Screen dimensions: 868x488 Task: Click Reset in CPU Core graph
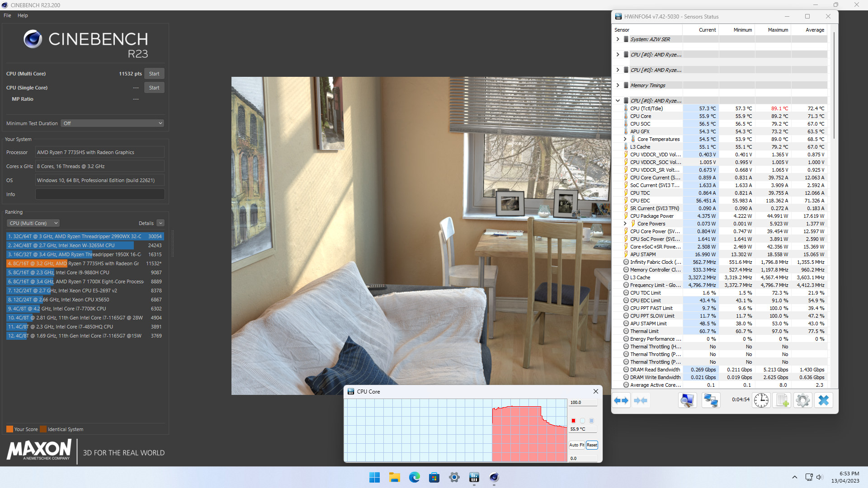592,445
